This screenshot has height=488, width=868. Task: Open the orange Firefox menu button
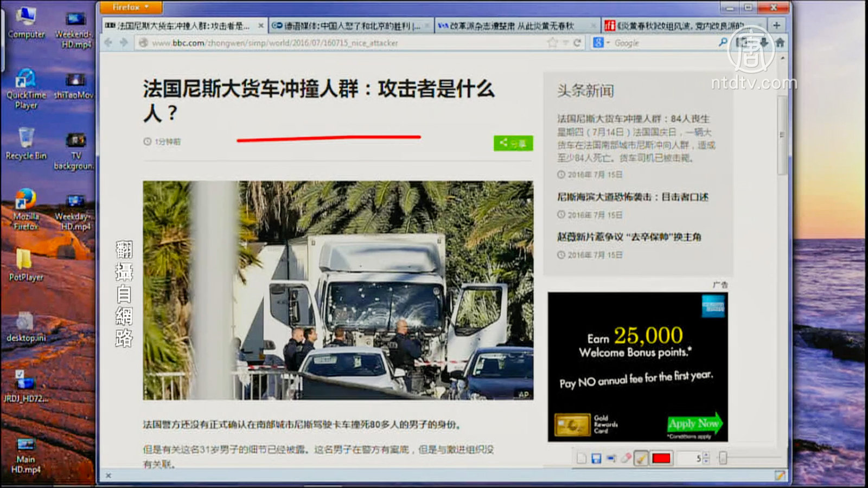[130, 7]
